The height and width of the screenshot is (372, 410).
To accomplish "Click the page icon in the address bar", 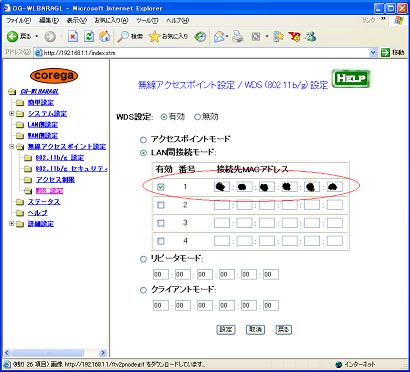I will click(38, 53).
